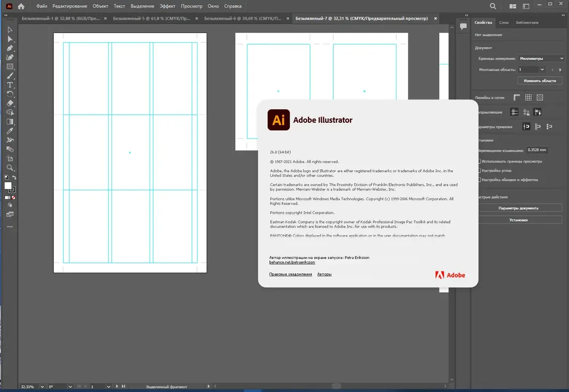Swap fill and stroke colors
The width and height of the screenshot is (569, 392).
pos(14,178)
